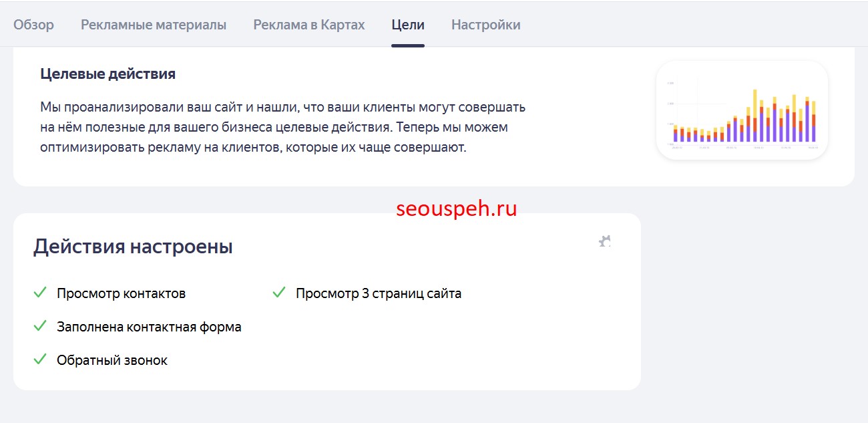The height and width of the screenshot is (423, 868).
Task: Click the Действия настроены card title
Action: coord(133,247)
